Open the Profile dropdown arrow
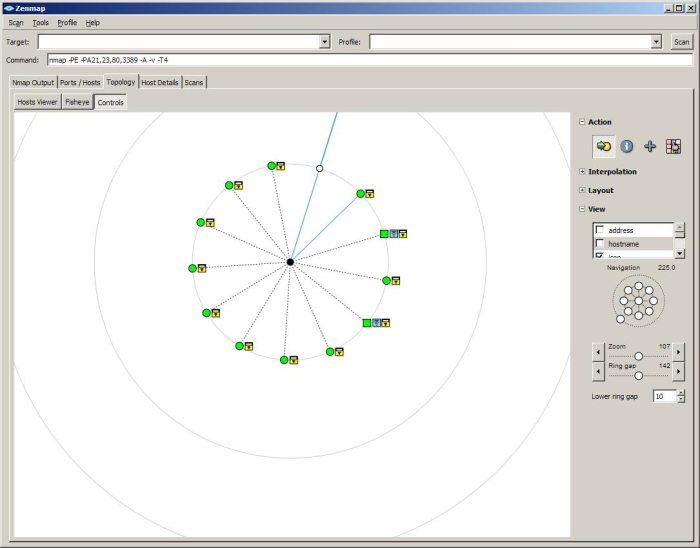This screenshot has width=700, height=548. click(656, 42)
